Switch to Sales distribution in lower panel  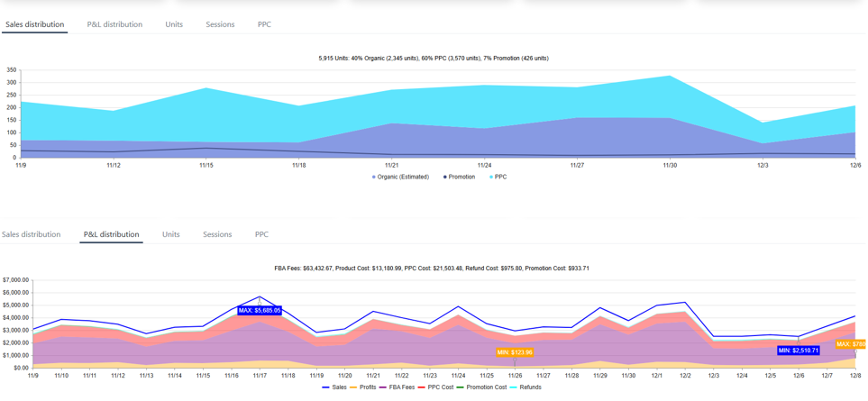[31, 234]
